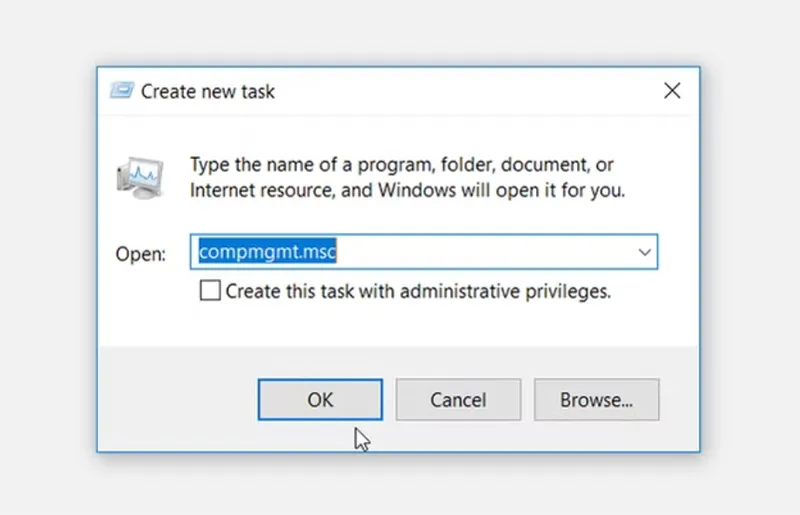
Task: Click the OK button
Action: (320, 400)
